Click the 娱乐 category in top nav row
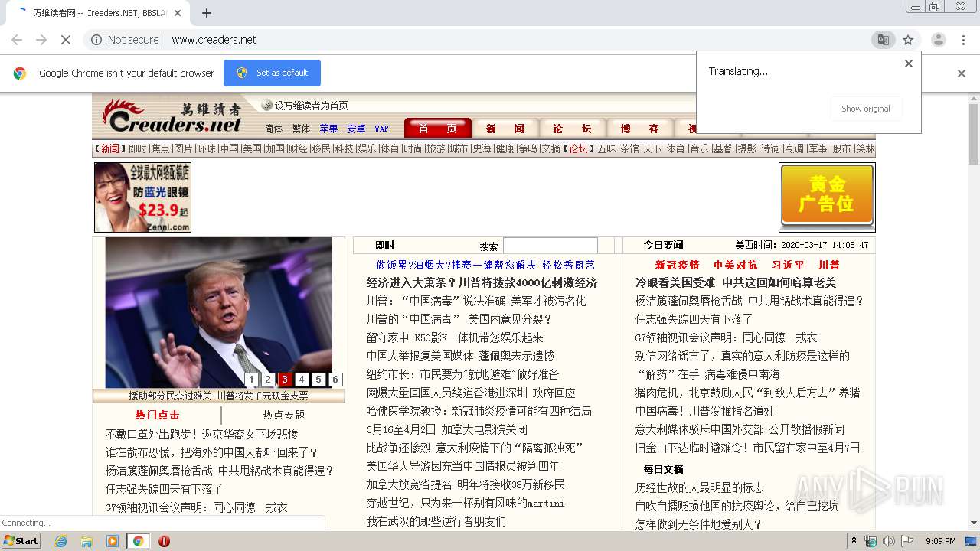This screenshot has height=551, width=980. point(367,148)
